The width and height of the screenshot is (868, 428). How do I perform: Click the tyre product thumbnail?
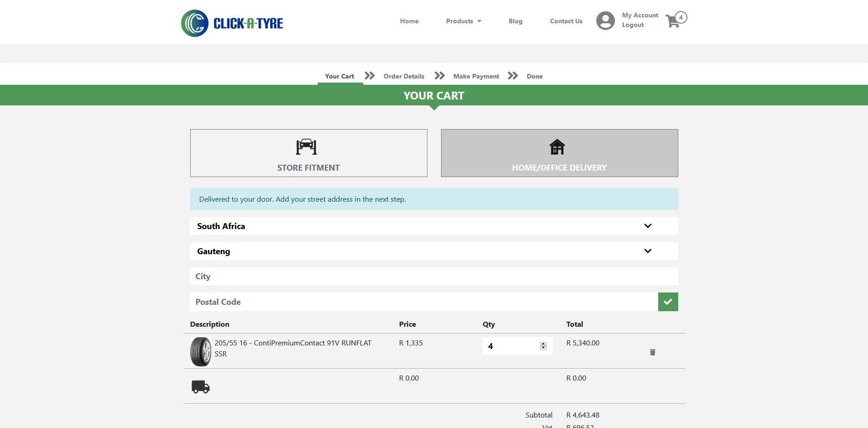pos(201,351)
